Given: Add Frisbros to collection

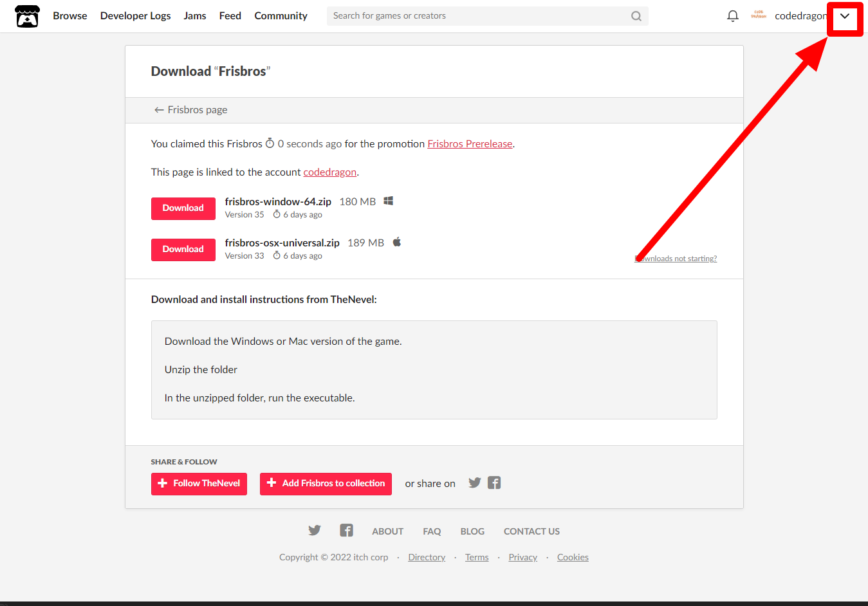Looking at the screenshot, I should [326, 484].
